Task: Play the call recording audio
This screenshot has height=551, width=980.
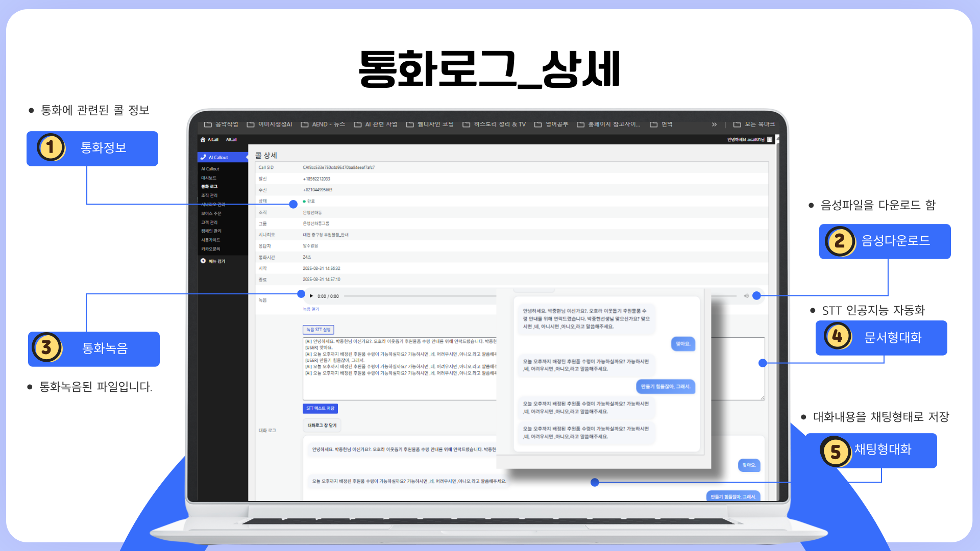Action: (x=311, y=296)
